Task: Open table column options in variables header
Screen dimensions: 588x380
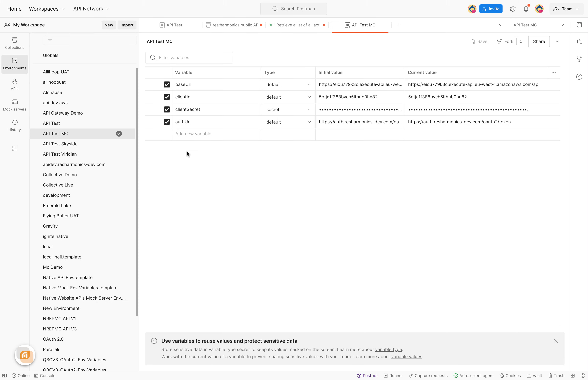Action: tap(554, 72)
